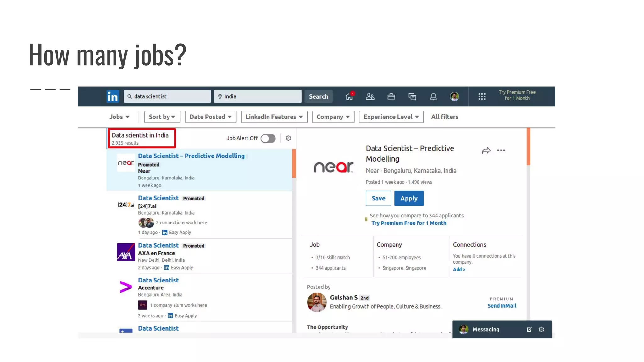Click Add connections link
644x362 pixels.
[x=459, y=269]
